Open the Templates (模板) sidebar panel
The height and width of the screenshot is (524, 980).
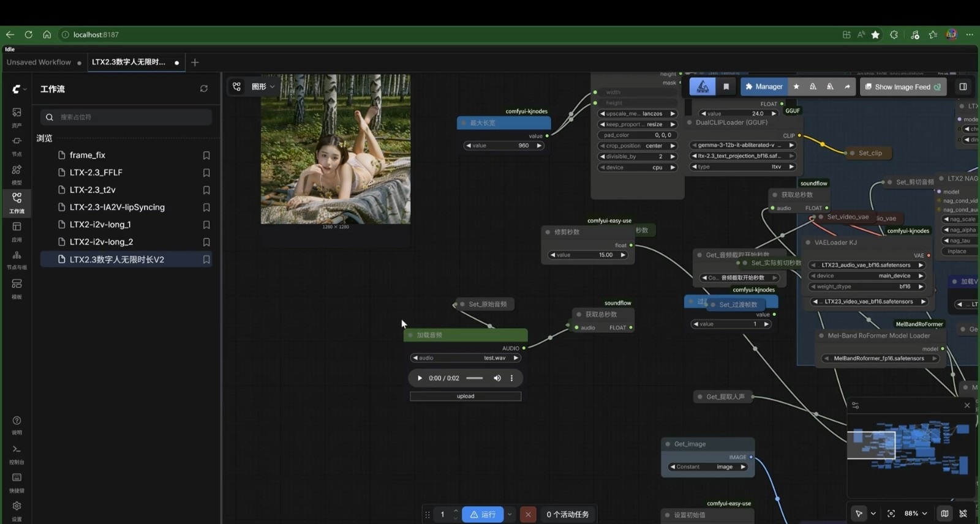tap(17, 286)
